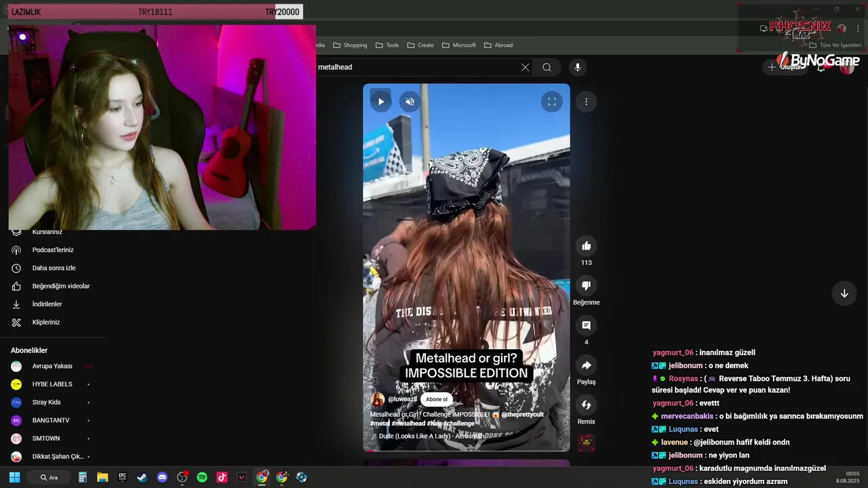Open the BANGTANTV subscription
Screen dimensions: 868x488
(x=52, y=420)
